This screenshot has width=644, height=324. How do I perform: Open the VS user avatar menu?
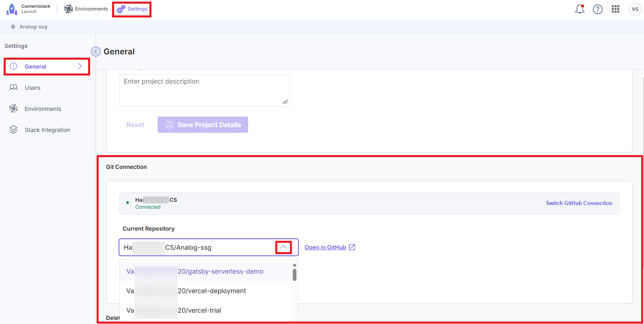[x=635, y=9]
